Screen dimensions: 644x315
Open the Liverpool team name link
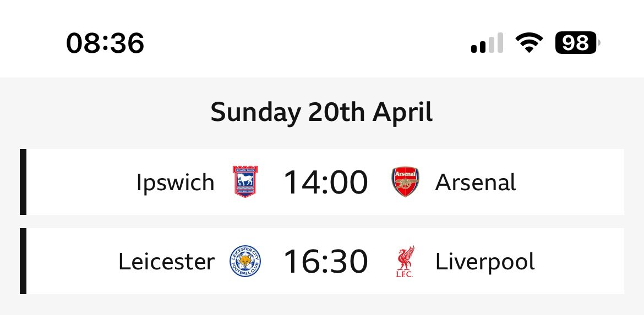(x=485, y=262)
